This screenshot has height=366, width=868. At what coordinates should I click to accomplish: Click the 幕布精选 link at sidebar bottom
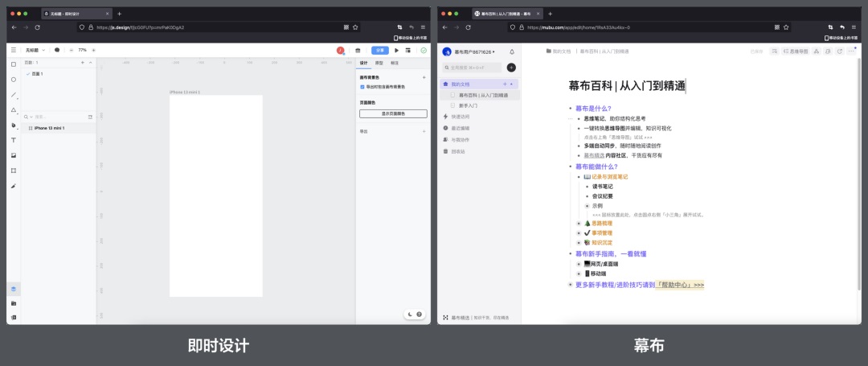point(461,318)
